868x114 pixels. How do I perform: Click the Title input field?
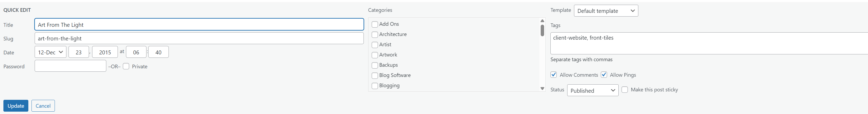[199, 25]
